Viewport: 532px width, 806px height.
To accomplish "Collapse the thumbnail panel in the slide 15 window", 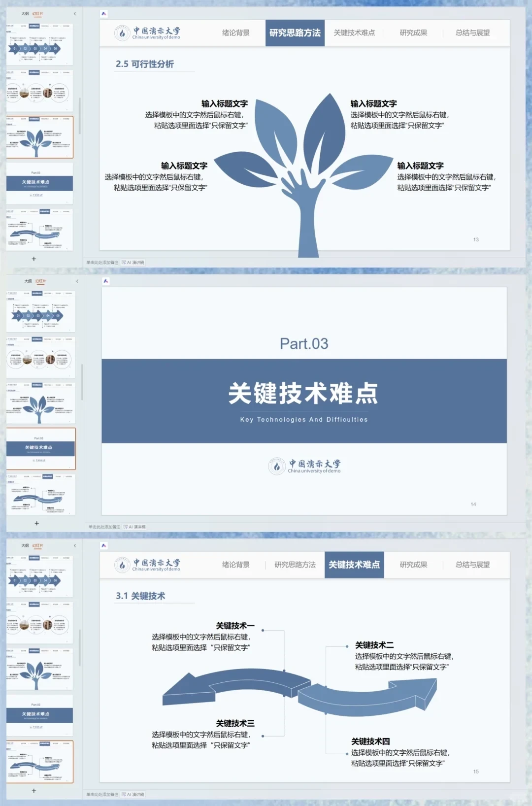I will pyautogui.click(x=75, y=545).
